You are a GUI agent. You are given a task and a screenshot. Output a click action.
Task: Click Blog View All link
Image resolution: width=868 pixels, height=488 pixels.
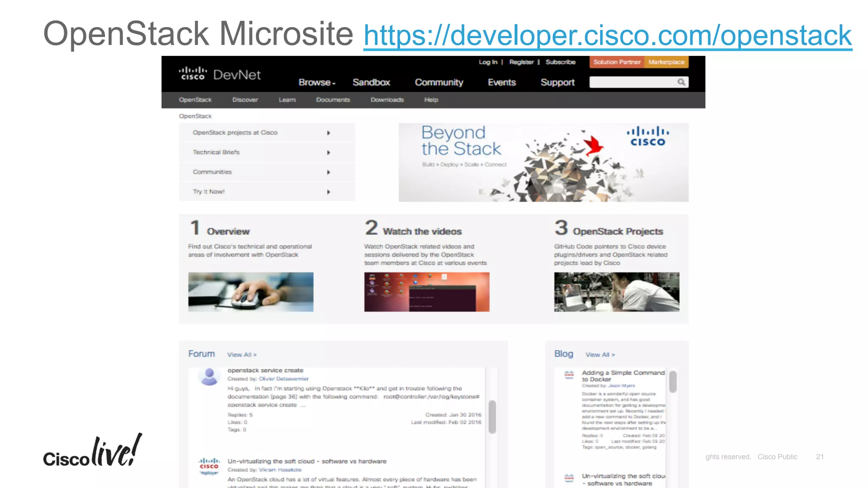pos(600,355)
